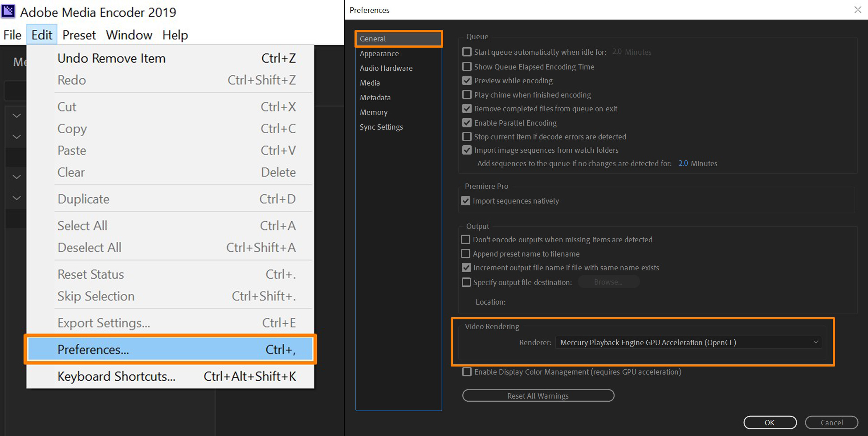Check Specify output file destination

466,282
